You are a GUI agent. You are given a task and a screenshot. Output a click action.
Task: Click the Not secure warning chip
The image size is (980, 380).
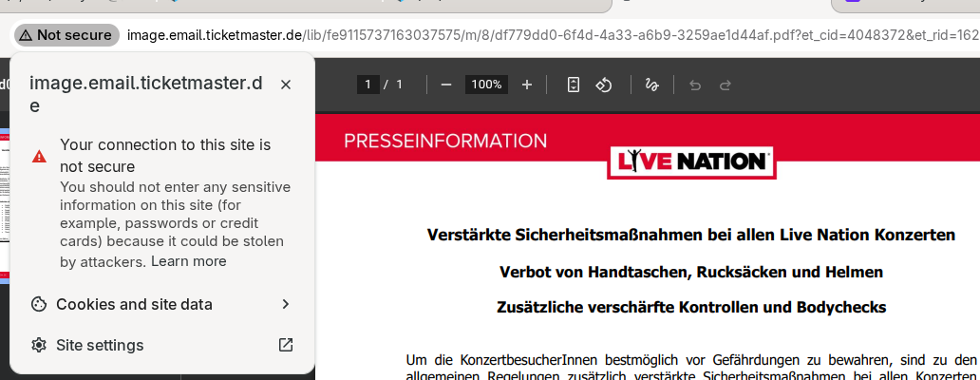pyautogui.click(x=66, y=35)
